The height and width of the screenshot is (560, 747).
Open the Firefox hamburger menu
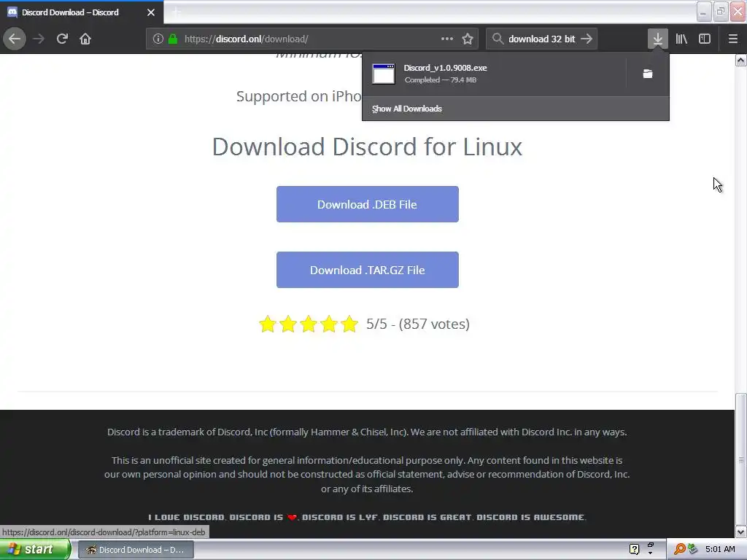[x=732, y=39]
